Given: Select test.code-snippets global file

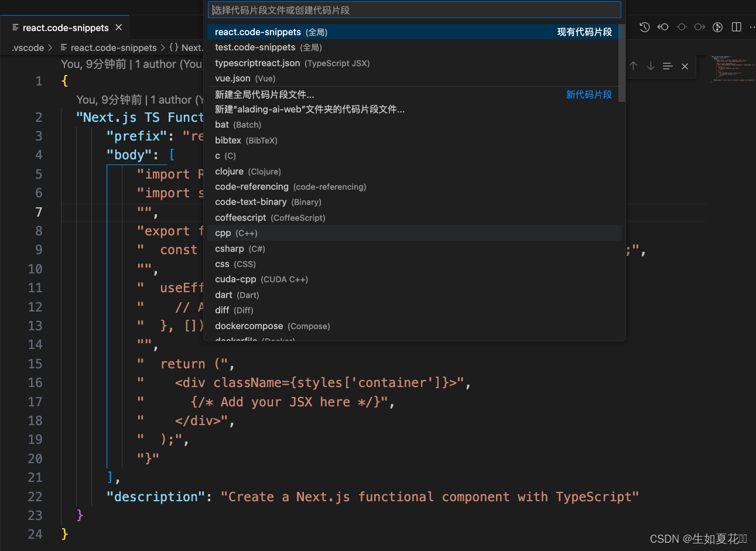Looking at the screenshot, I should click(412, 47).
